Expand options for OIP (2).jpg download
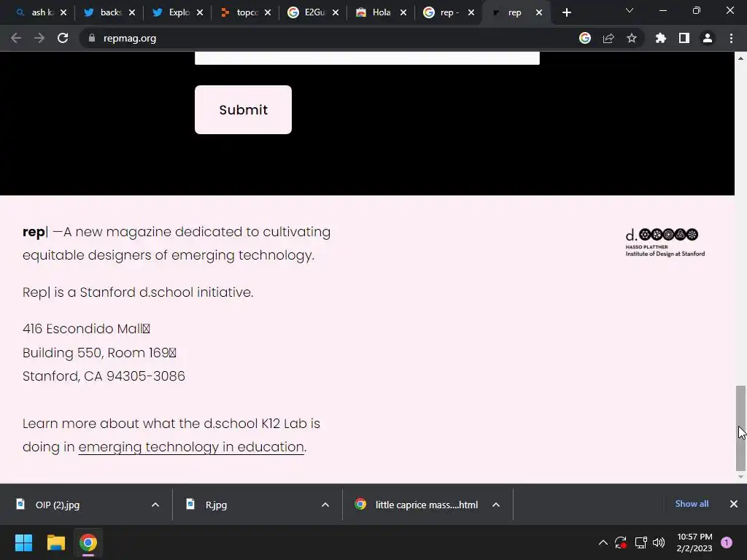The image size is (747, 560). pyautogui.click(x=155, y=505)
